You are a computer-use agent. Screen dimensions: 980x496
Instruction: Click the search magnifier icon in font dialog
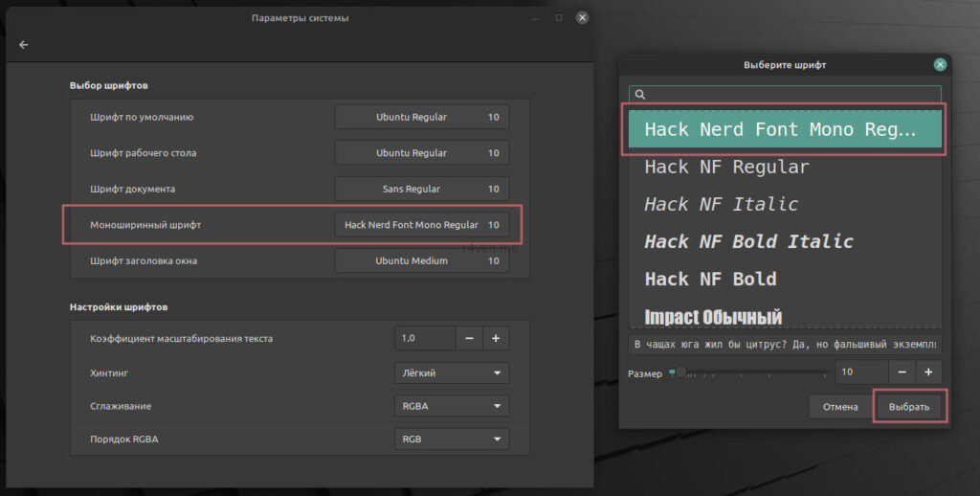pos(640,94)
